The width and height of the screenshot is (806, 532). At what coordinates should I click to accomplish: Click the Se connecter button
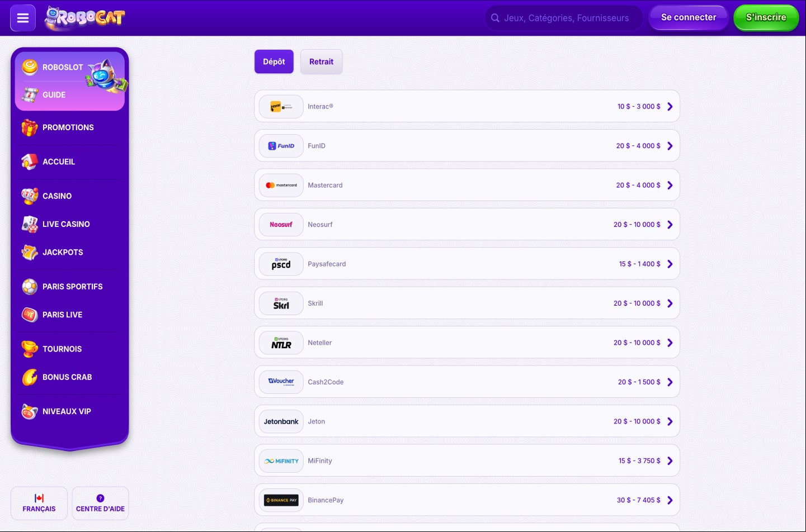[x=689, y=17]
